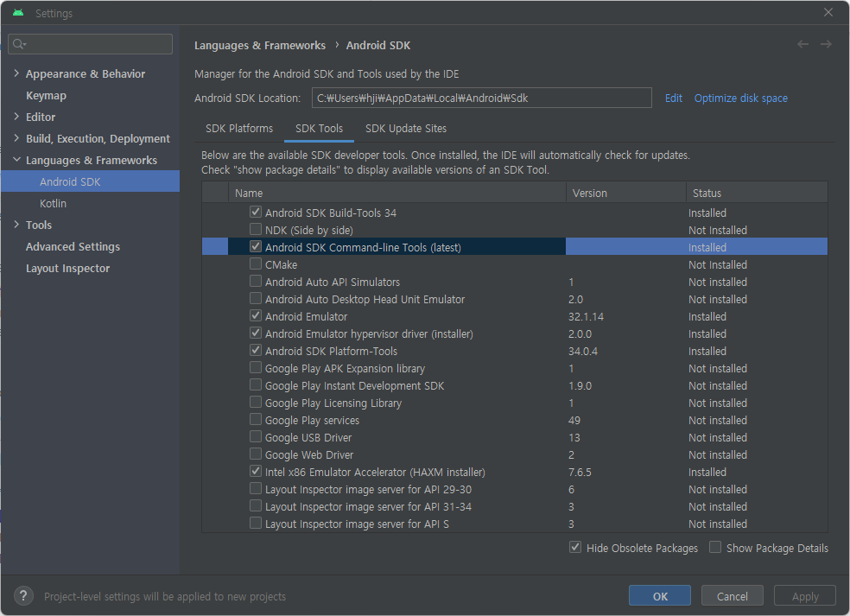The image size is (850, 616).
Task: Check Android Auto Desktop Head Unit Emulator
Action: click(x=256, y=299)
